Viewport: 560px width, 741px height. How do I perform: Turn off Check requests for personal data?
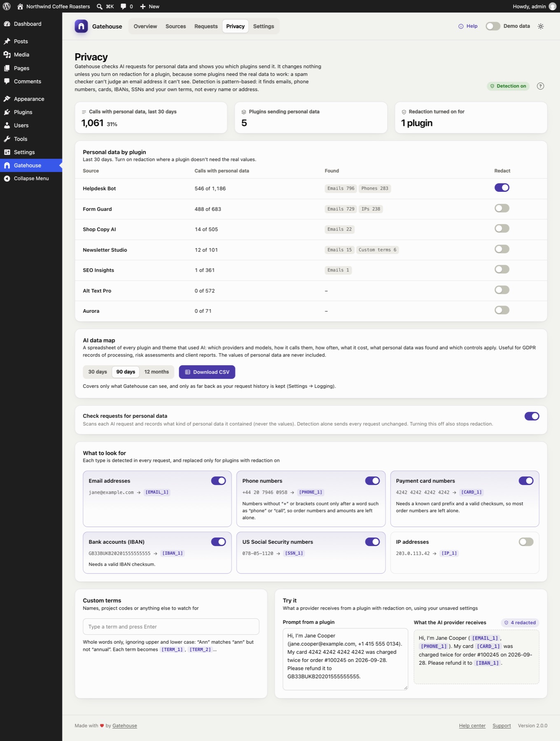(x=532, y=416)
